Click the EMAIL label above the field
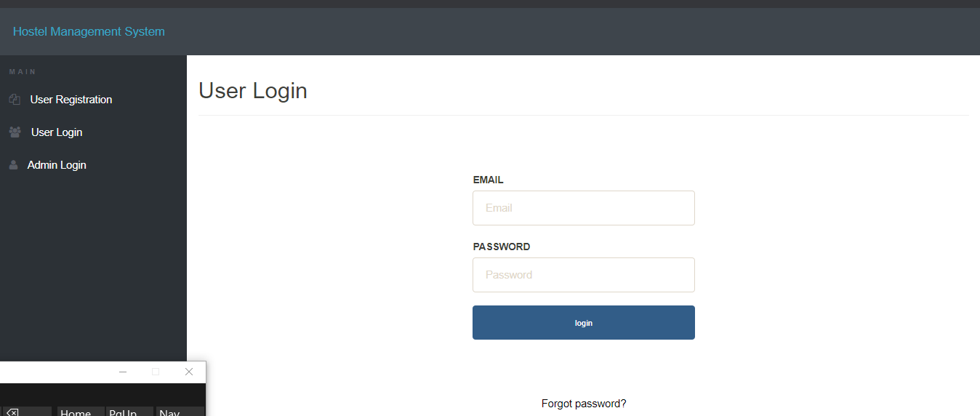This screenshot has width=980, height=416. coord(488,180)
